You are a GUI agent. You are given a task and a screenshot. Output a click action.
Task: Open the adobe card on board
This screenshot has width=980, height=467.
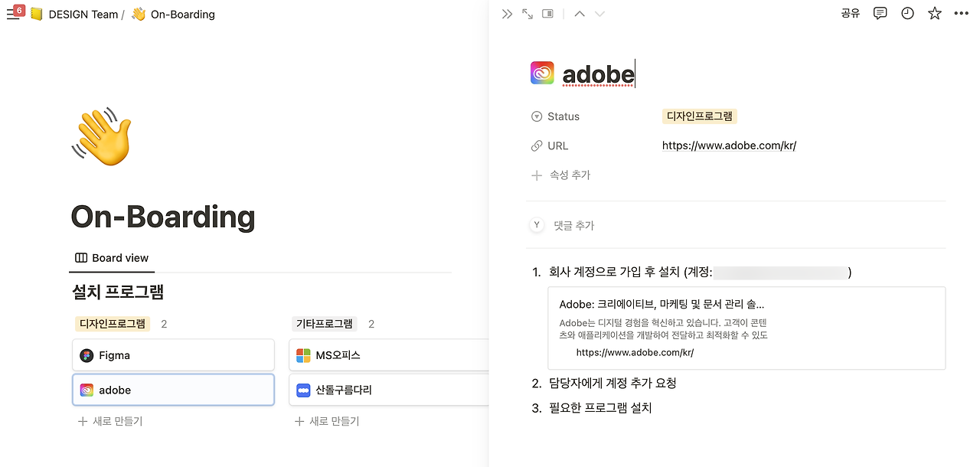point(173,390)
